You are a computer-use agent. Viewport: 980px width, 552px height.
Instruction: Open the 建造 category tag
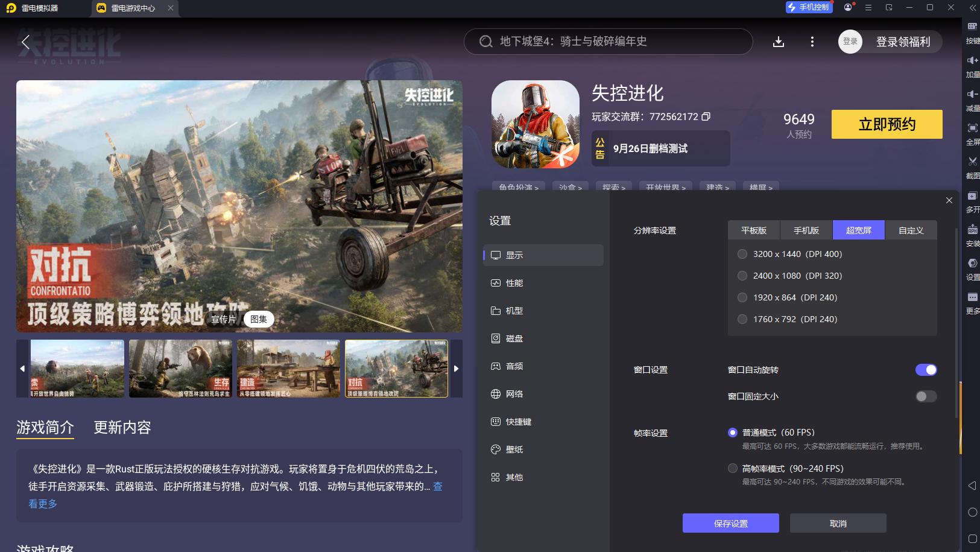718,188
